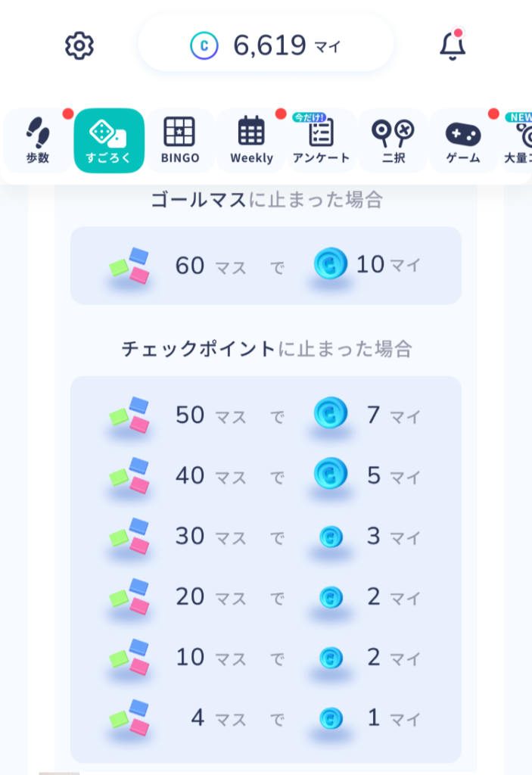Click the colored tiles icon beside 50 マス
Viewport: 532px width, 775px height.
pyautogui.click(x=129, y=415)
